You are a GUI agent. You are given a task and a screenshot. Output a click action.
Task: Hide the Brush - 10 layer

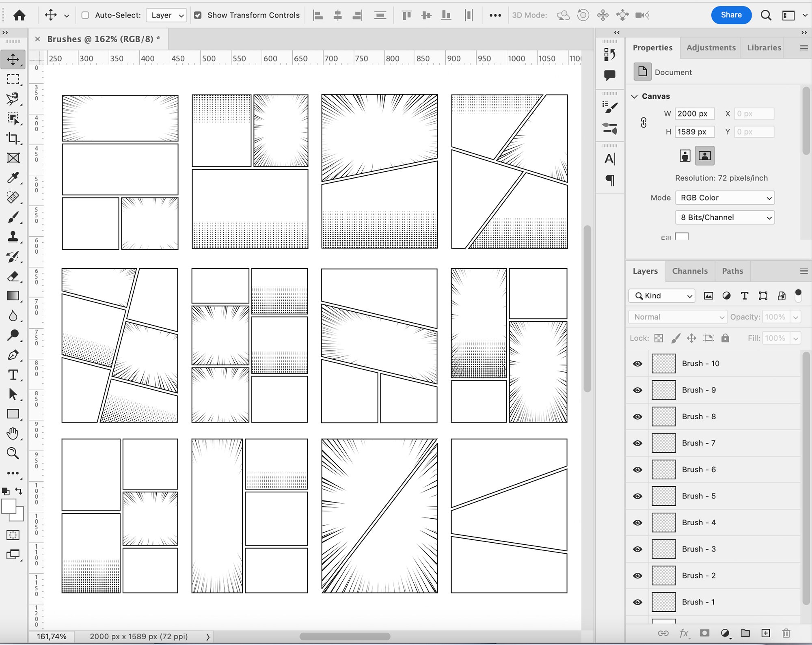click(637, 363)
